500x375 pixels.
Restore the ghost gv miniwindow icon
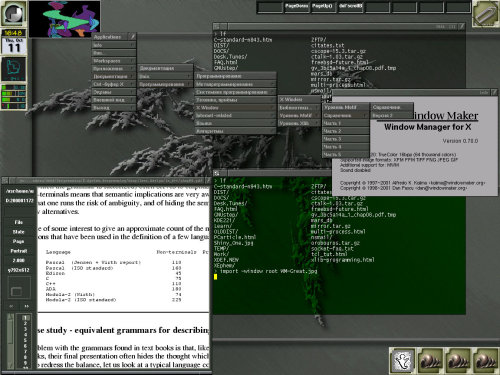pyautogui.click(x=402, y=360)
